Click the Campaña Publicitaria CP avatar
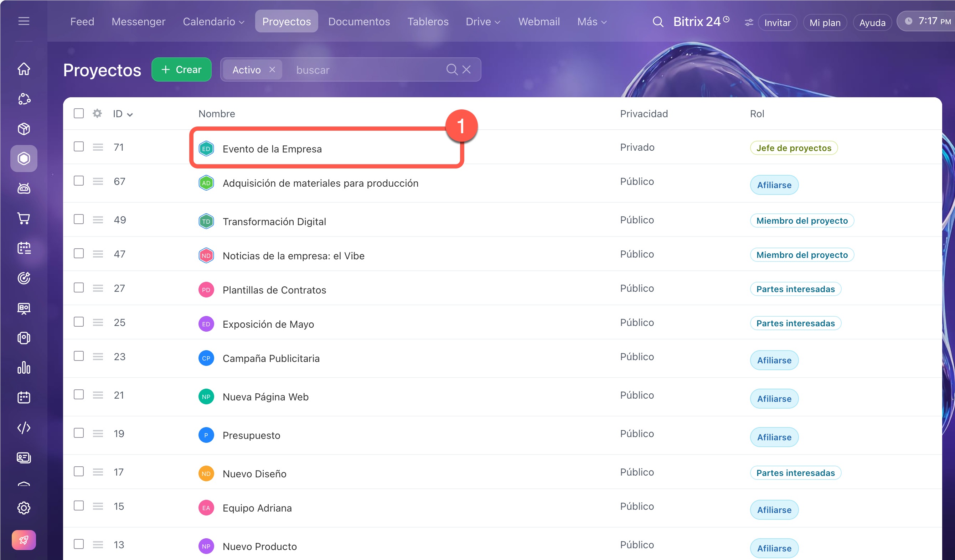This screenshot has height=560, width=955. click(206, 358)
